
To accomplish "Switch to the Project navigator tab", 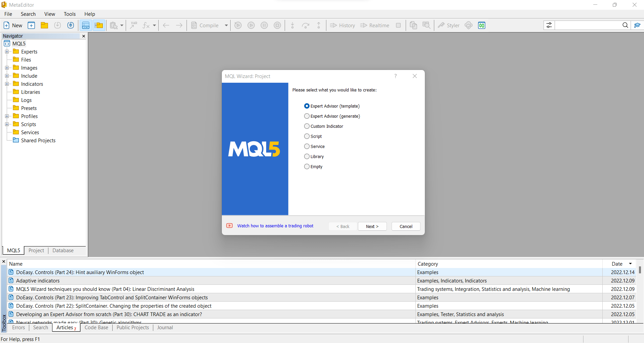I will point(36,251).
